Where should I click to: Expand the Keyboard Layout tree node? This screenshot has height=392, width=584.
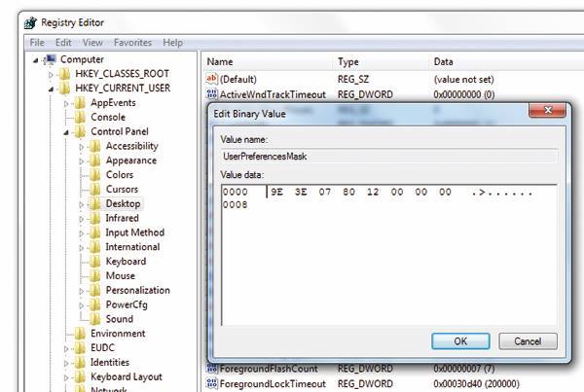pyautogui.click(x=66, y=377)
